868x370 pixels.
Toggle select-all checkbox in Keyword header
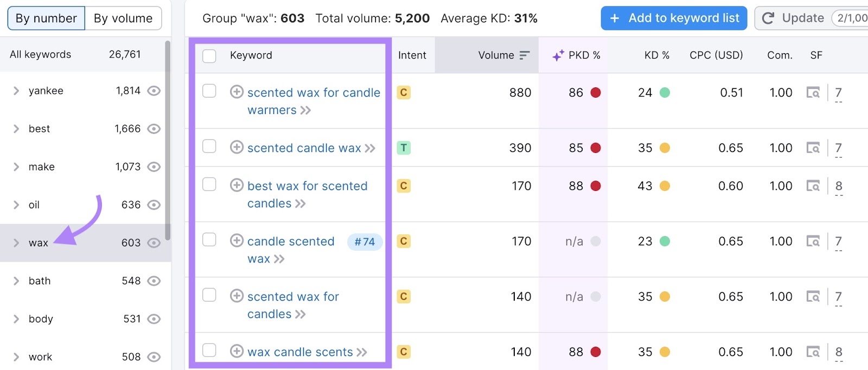(209, 56)
